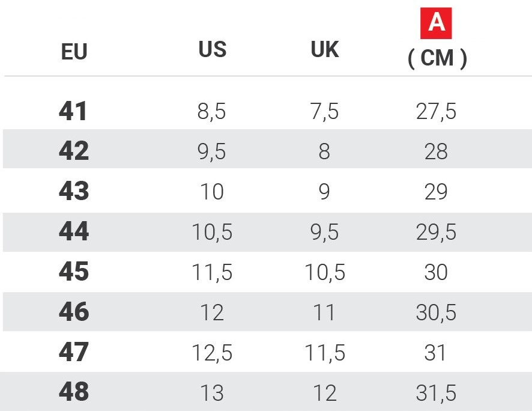Choose EU size 42 row label

pyautogui.click(x=74, y=151)
